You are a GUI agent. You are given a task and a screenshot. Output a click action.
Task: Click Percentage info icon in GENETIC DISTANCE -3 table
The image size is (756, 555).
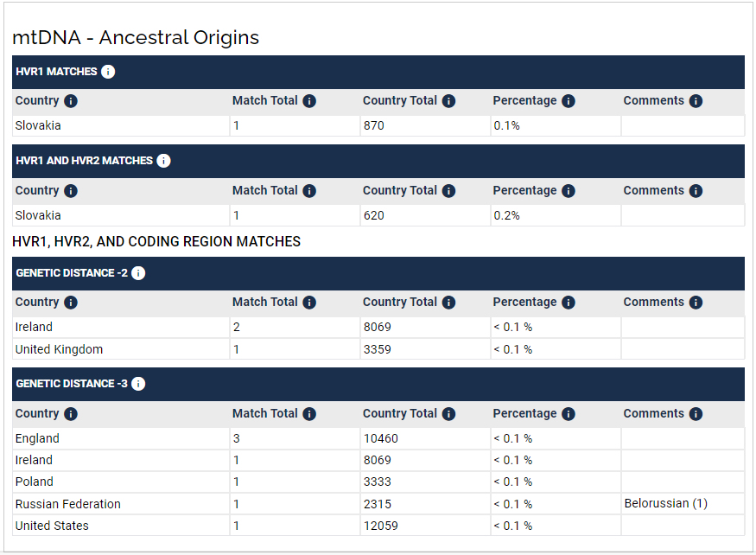pos(568,413)
